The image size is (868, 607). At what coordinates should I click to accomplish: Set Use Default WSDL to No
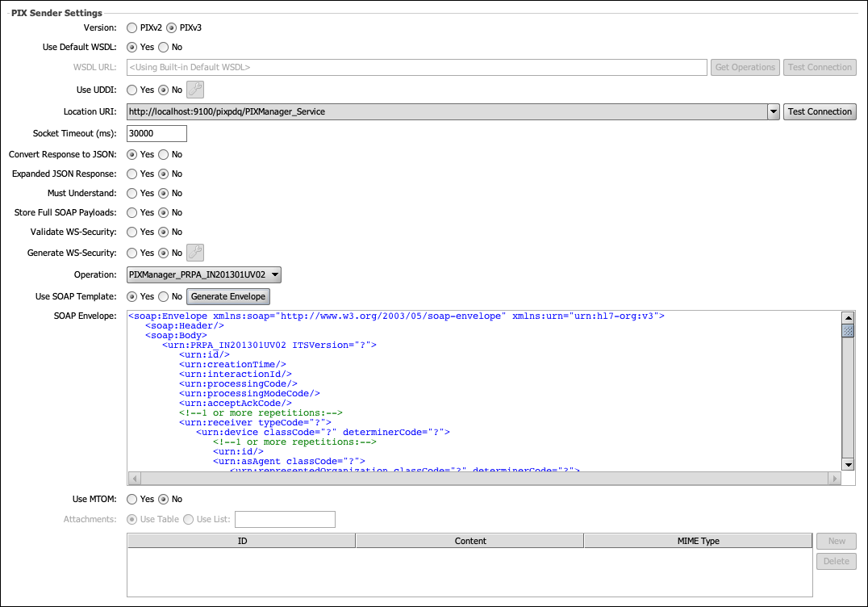(163, 47)
